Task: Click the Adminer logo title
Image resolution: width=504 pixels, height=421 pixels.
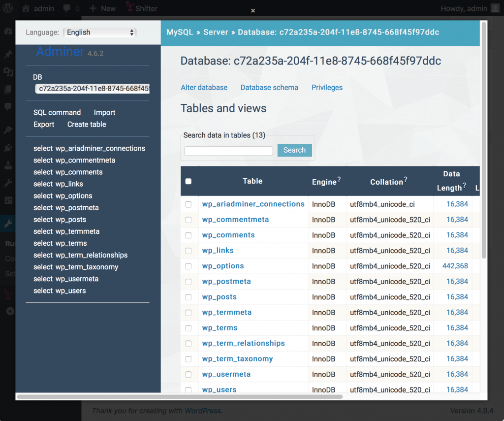Action: tap(60, 52)
